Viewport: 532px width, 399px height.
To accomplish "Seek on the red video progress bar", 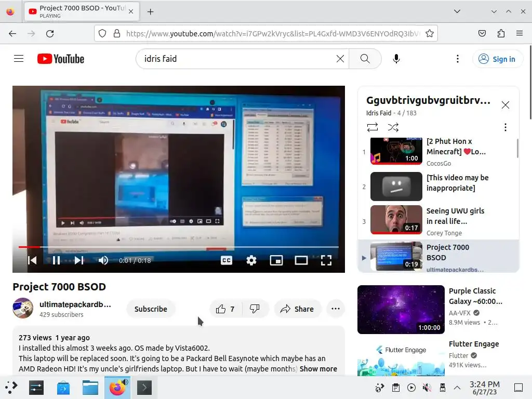I will pyautogui.click(x=179, y=247).
